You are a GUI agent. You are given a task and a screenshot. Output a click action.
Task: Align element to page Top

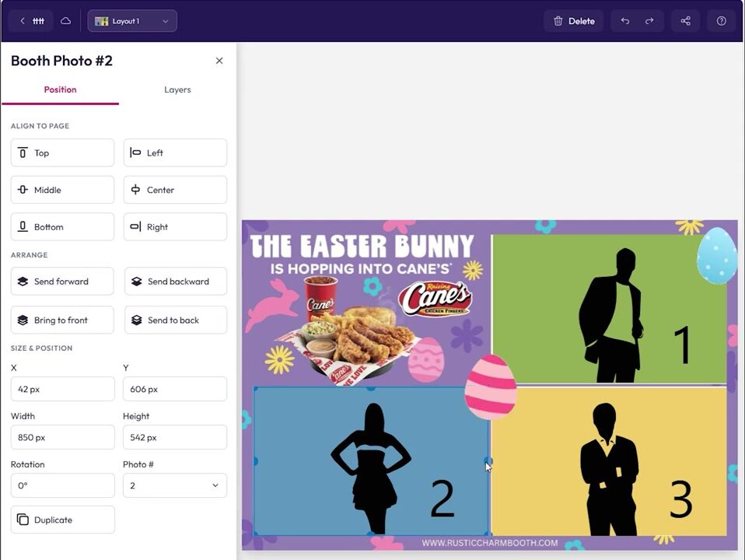point(62,152)
